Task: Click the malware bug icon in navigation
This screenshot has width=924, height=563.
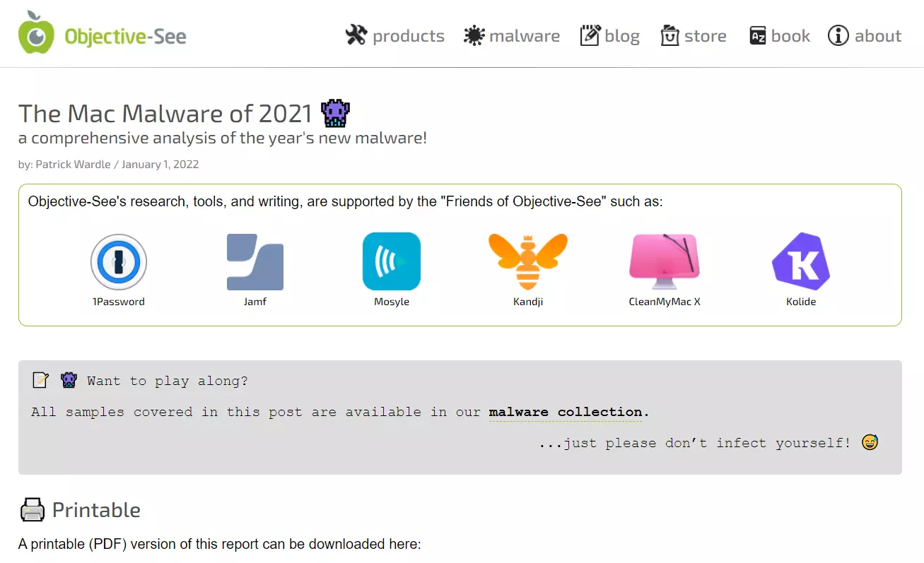Action: click(x=474, y=36)
